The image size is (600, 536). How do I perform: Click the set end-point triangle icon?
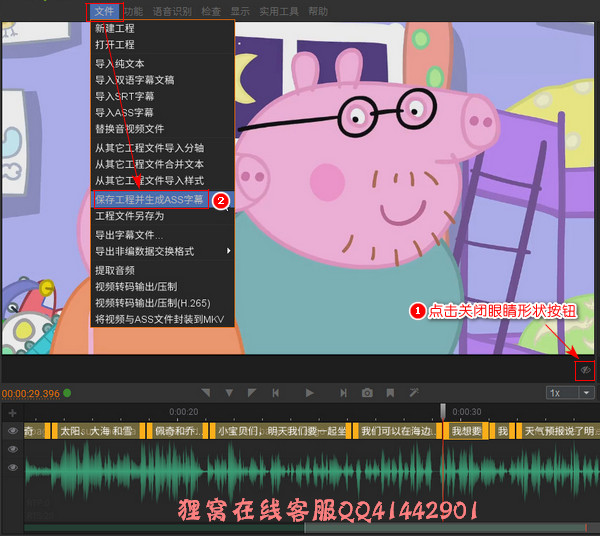251,393
